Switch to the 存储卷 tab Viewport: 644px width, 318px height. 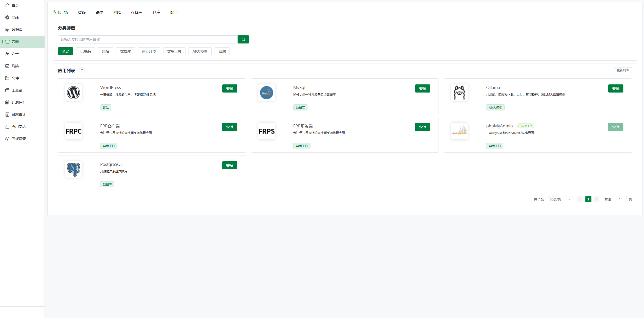tap(137, 12)
